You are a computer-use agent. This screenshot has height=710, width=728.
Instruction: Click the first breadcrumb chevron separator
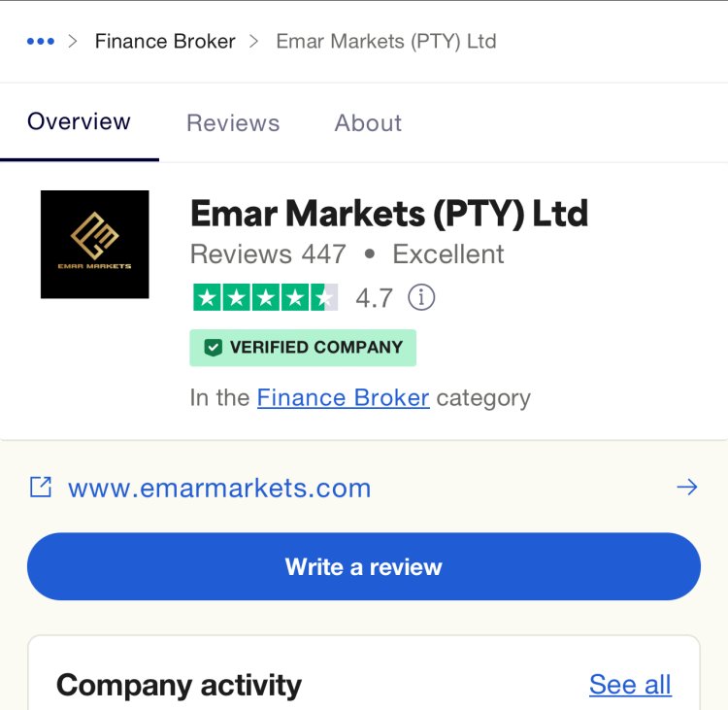pos(73,42)
